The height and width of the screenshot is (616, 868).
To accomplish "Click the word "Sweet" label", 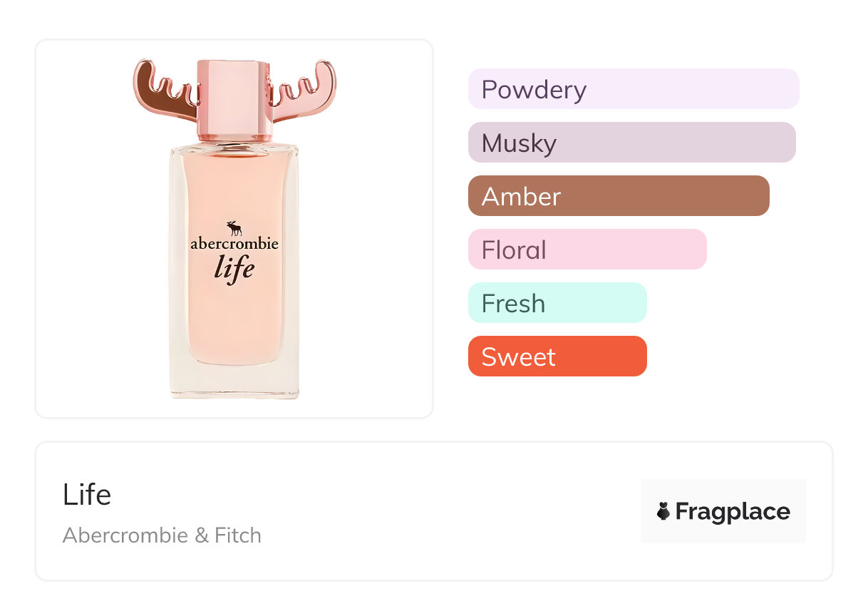I will point(518,357).
